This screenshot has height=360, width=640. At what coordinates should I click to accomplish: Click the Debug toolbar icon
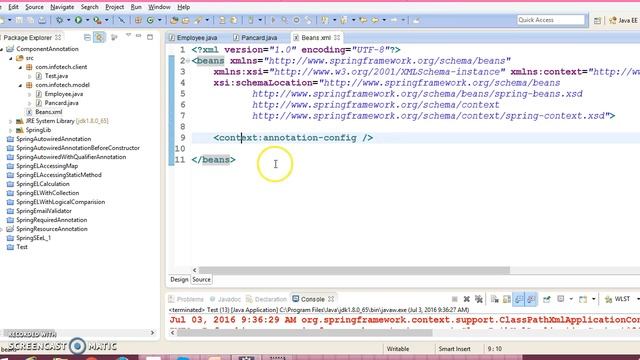60,20
